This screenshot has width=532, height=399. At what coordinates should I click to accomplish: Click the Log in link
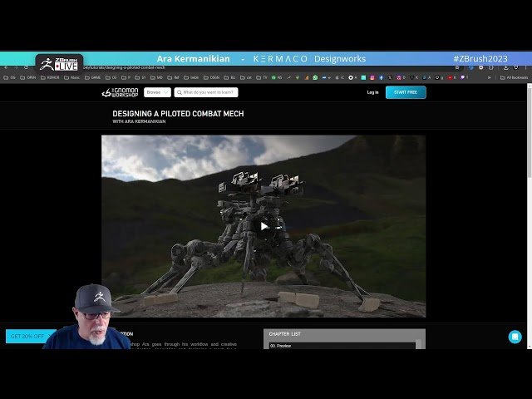pos(372,92)
